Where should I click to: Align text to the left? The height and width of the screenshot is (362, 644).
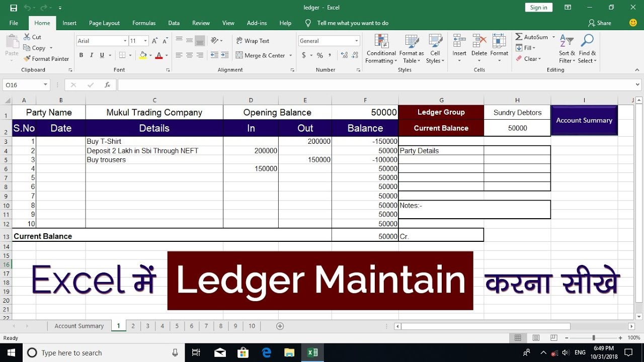pos(179,55)
